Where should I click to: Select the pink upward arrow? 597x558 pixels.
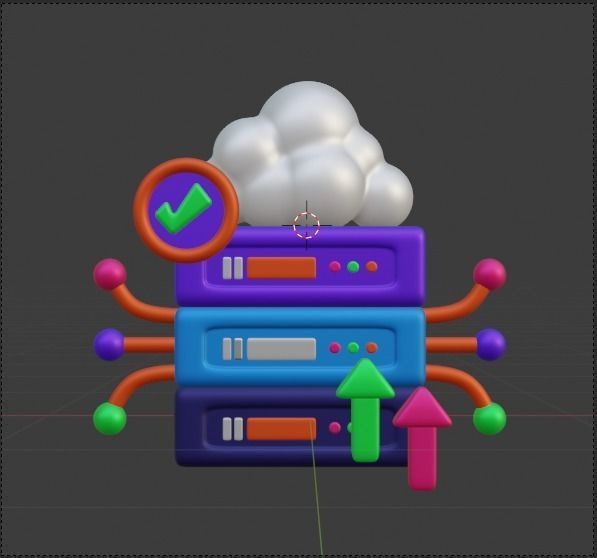[422, 439]
